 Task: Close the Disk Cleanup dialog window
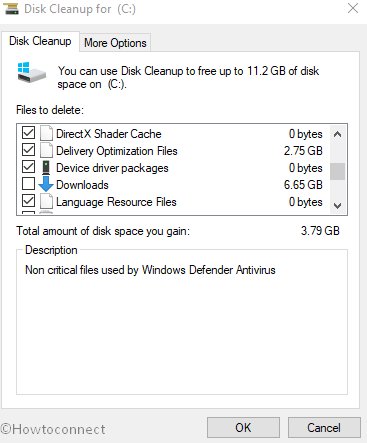pyautogui.click(x=353, y=8)
